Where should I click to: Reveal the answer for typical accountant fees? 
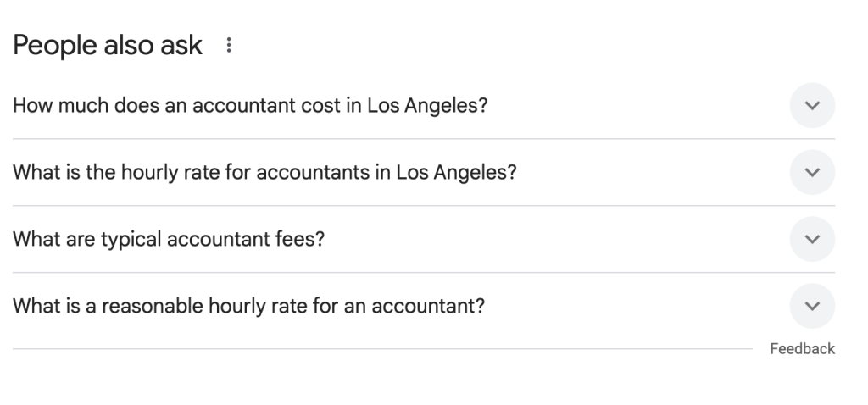812,239
